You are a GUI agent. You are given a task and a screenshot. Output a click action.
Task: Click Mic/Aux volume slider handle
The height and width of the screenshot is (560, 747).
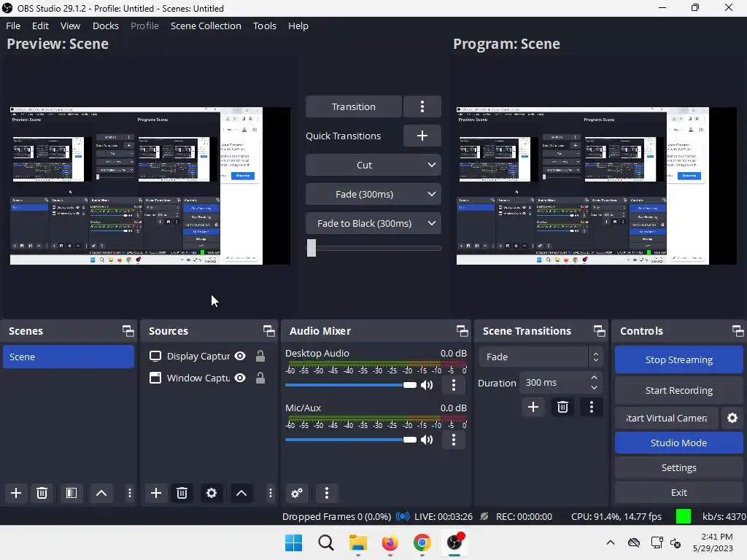click(x=410, y=440)
